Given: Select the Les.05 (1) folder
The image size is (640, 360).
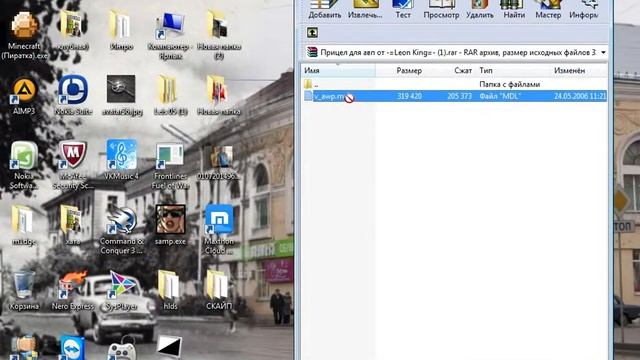Looking at the screenshot, I should [170, 96].
